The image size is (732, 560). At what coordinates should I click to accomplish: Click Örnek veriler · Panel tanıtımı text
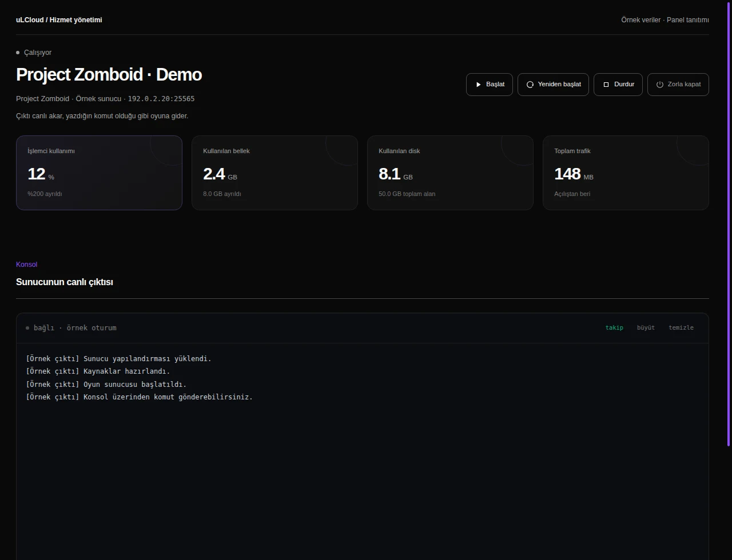[x=665, y=20]
